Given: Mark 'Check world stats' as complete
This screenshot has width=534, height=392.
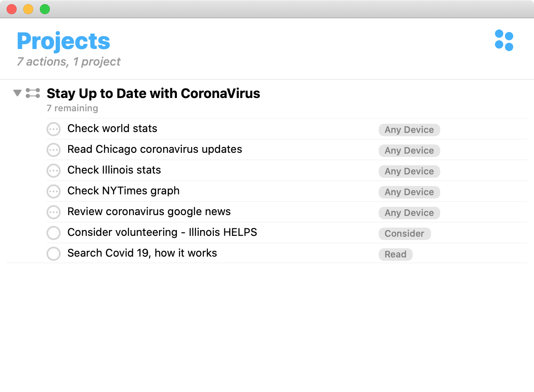Looking at the screenshot, I should (x=54, y=129).
